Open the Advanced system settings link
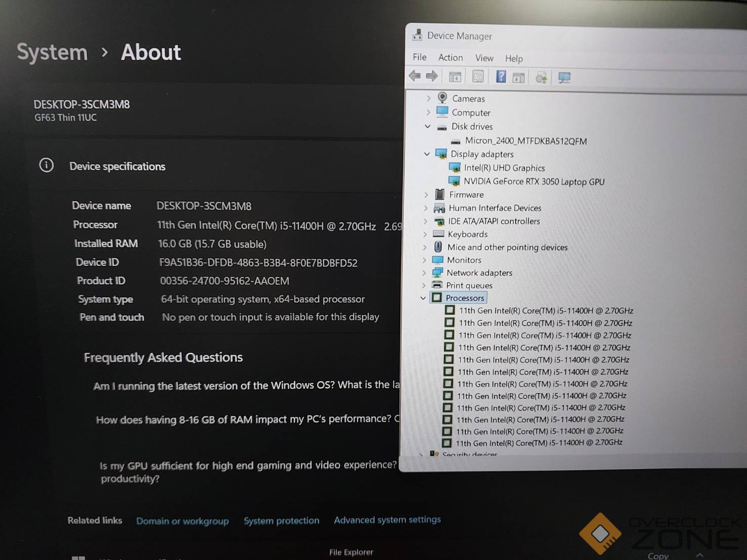The height and width of the screenshot is (560, 747). (387, 520)
